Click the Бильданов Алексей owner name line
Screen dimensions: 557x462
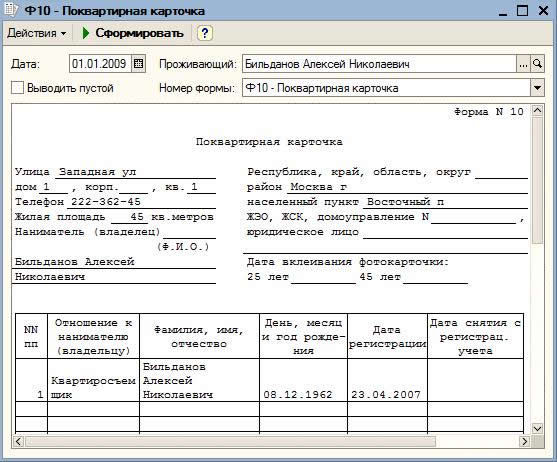(x=75, y=262)
